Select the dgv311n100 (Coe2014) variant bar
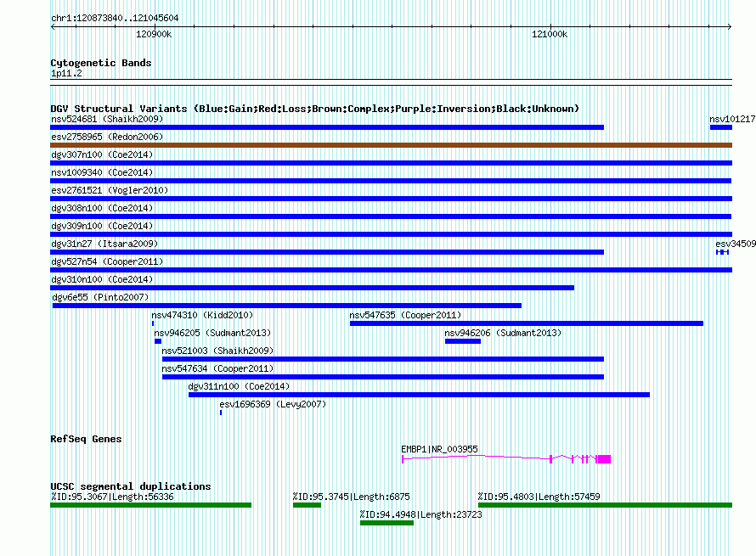The image size is (756, 556). point(419,395)
